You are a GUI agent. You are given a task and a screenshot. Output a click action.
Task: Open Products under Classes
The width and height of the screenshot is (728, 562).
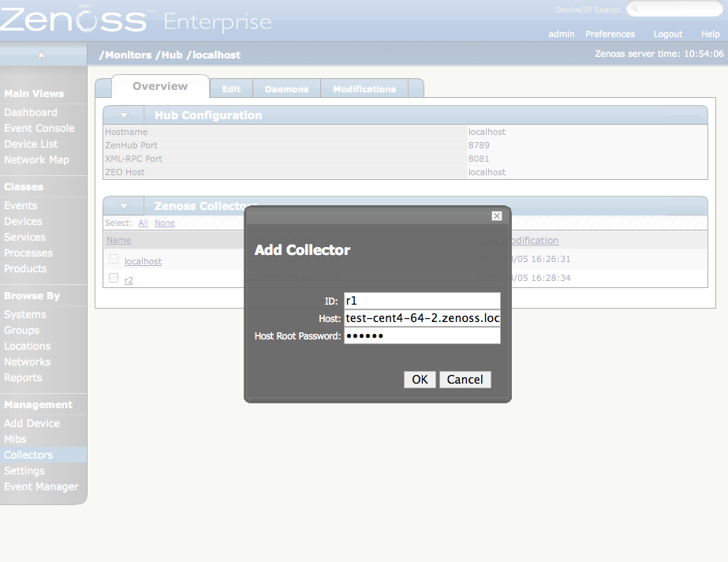pyautogui.click(x=25, y=269)
